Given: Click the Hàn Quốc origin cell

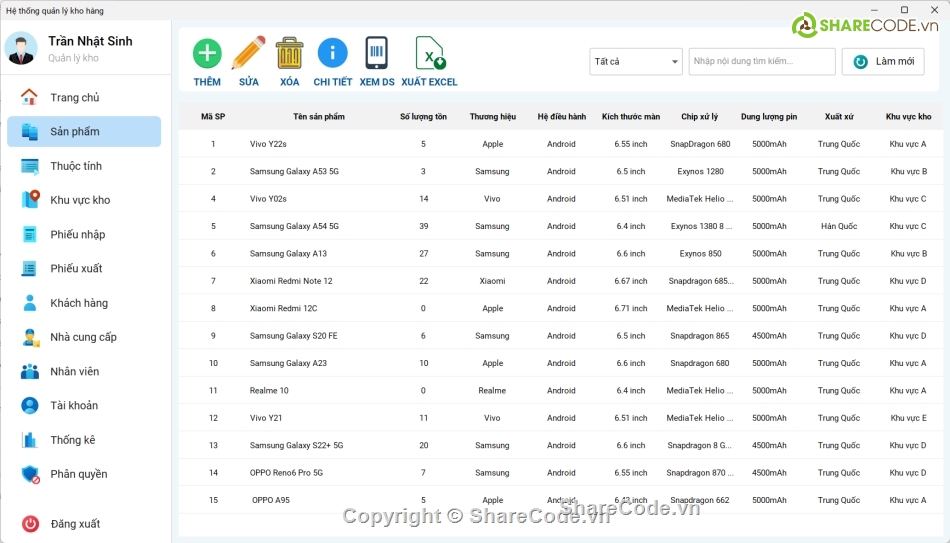Looking at the screenshot, I should (839, 226).
